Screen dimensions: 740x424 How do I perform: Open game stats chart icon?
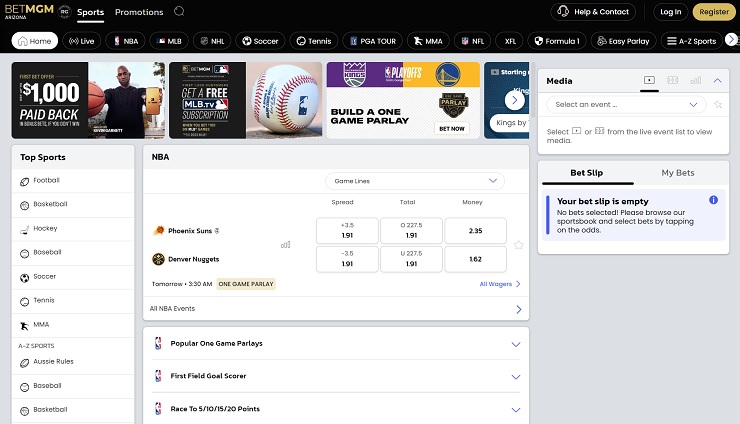click(x=286, y=245)
